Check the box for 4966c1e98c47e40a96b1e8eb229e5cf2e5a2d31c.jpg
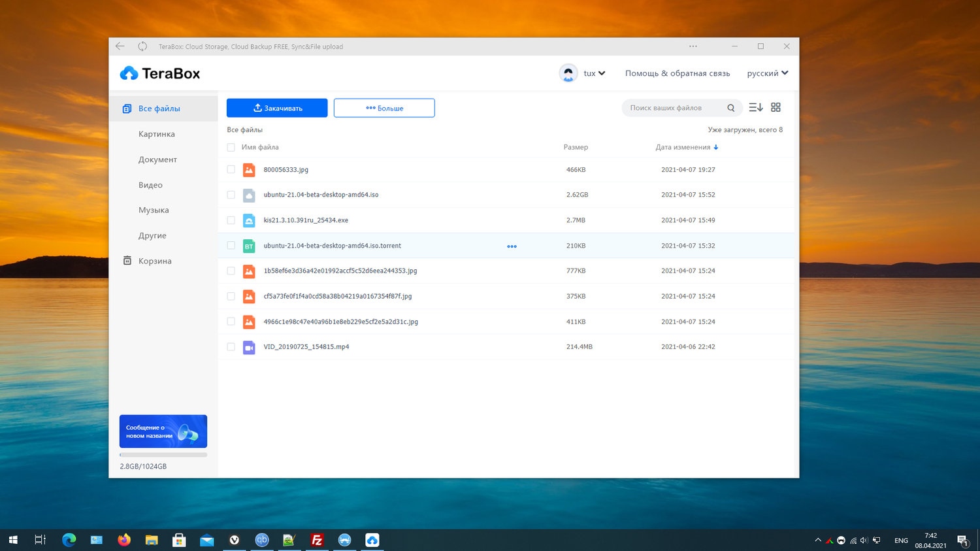980x551 pixels. point(231,322)
